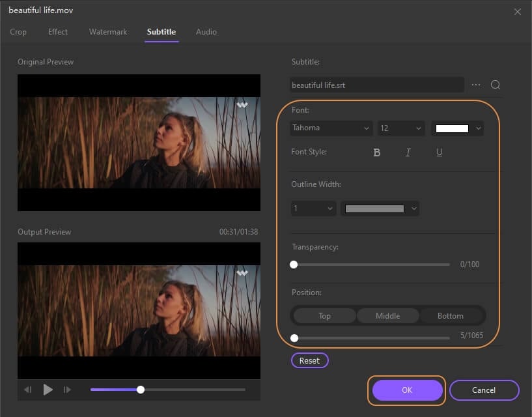Open the font size 12 dropdown
Image resolution: width=532 pixels, height=417 pixels.
pos(401,128)
